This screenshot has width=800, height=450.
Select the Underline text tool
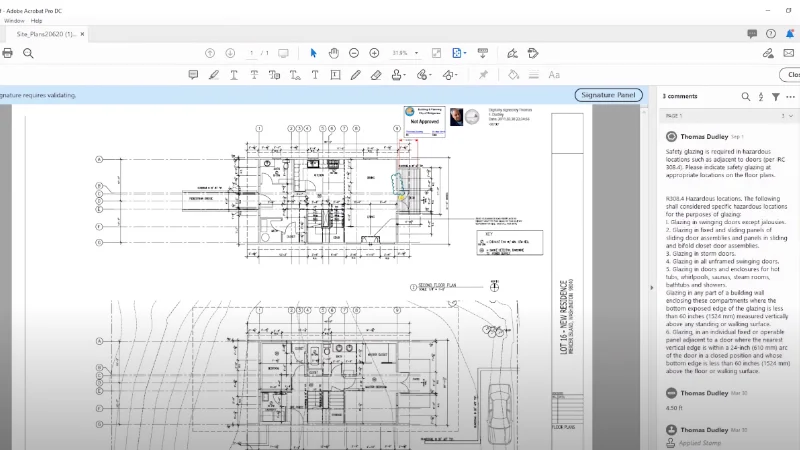[234, 75]
